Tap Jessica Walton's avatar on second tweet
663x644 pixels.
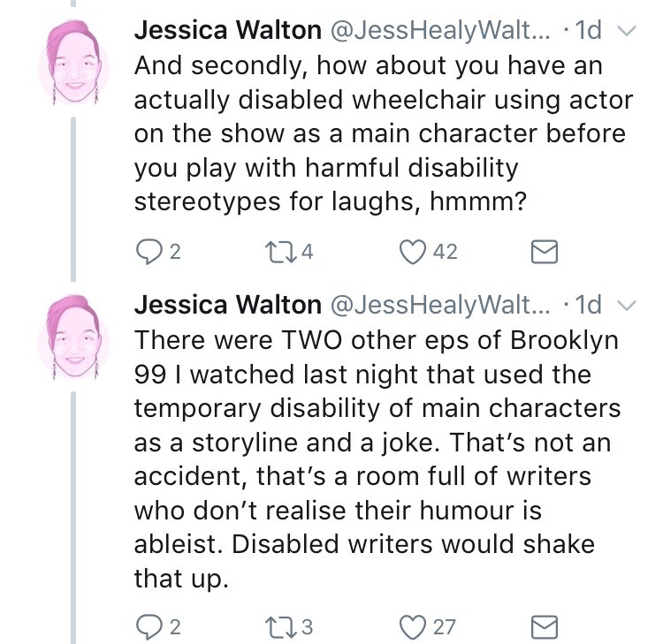[x=77, y=336]
